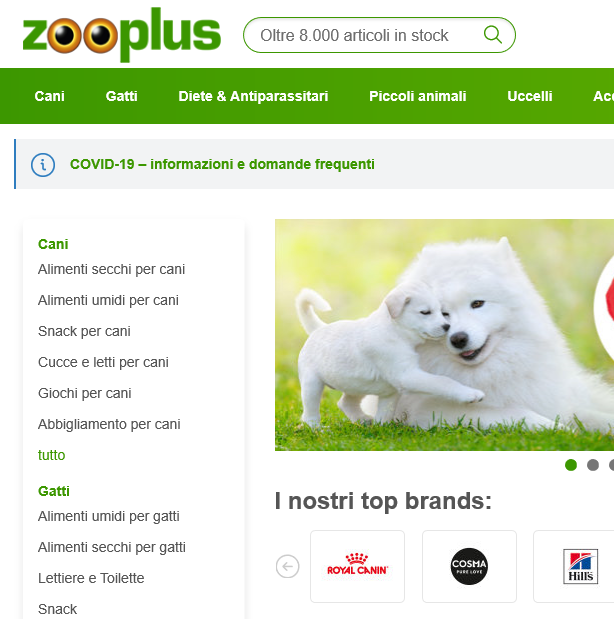Open the Hill's brand logo
The height and width of the screenshot is (619, 614).
580,566
